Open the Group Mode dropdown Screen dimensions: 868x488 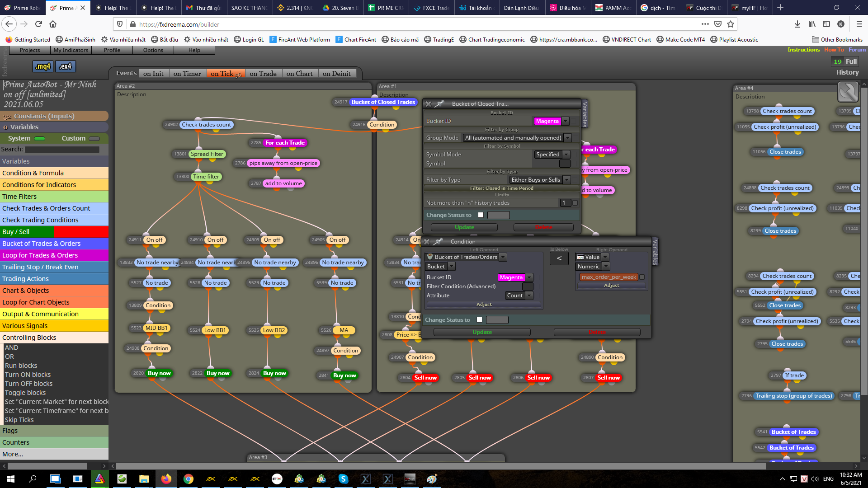point(568,138)
